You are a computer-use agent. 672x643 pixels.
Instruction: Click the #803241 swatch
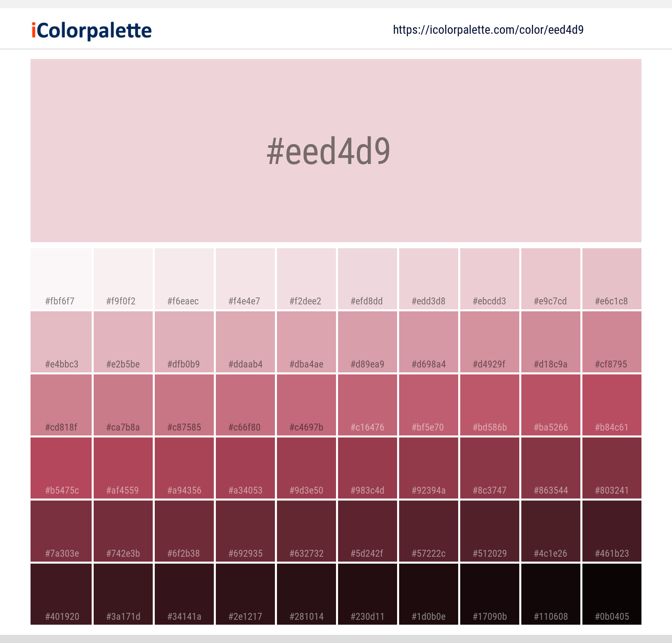(x=612, y=468)
